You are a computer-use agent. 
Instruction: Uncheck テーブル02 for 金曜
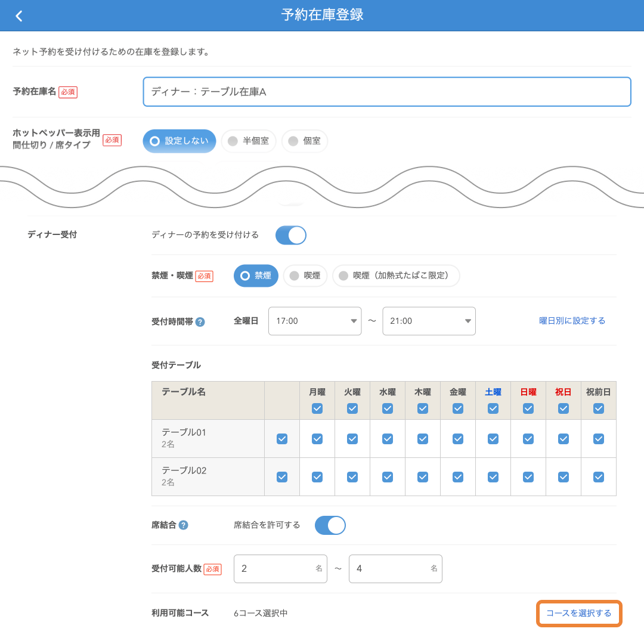tap(458, 477)
